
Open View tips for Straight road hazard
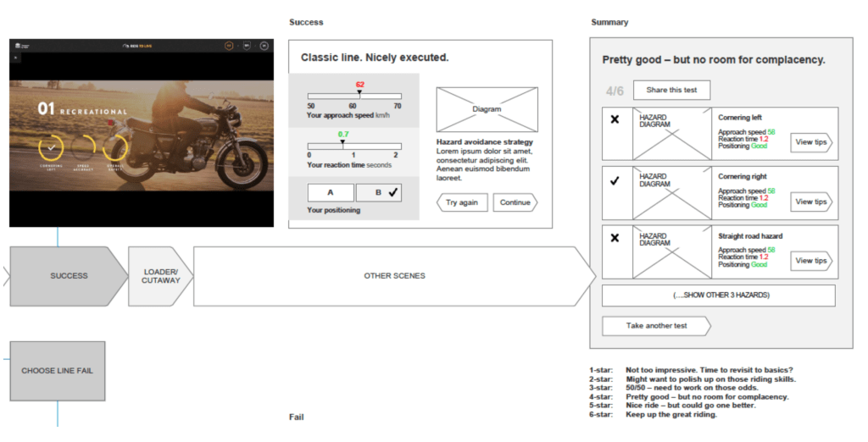pos(810,261)
